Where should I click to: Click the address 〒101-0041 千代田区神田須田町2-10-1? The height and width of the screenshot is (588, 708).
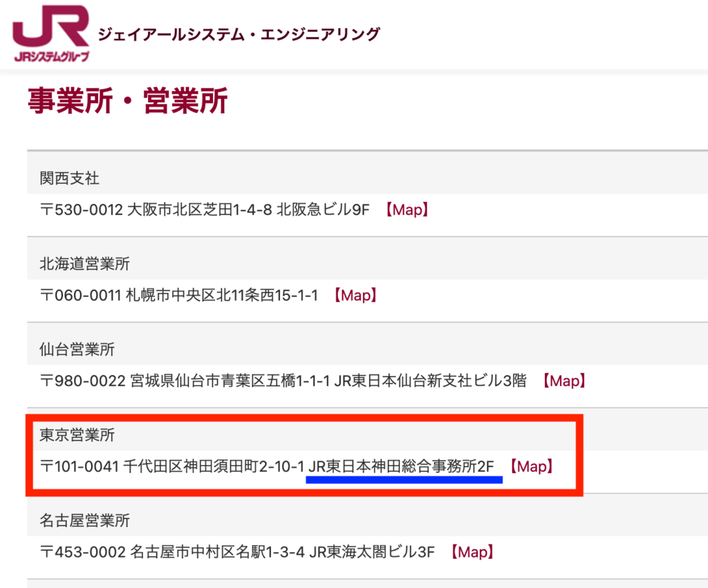click(172, 466)
